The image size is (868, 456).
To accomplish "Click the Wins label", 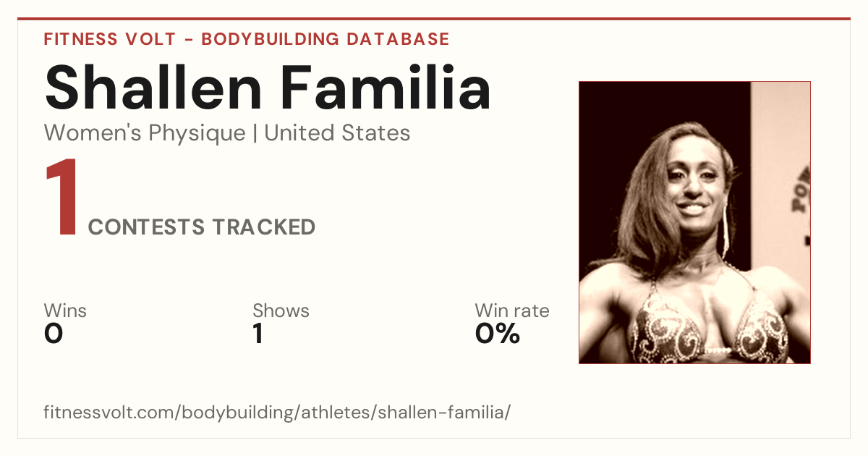I will 65,311.
